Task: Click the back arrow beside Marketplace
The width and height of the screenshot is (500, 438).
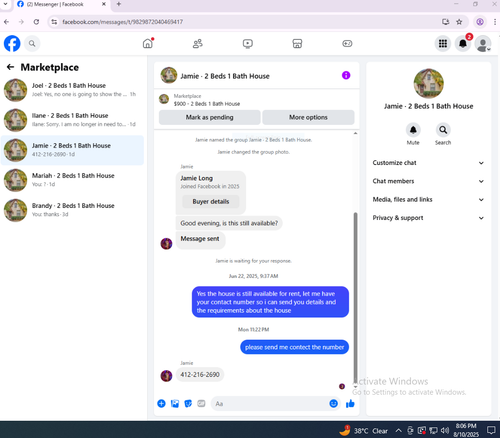Action: 10,67
